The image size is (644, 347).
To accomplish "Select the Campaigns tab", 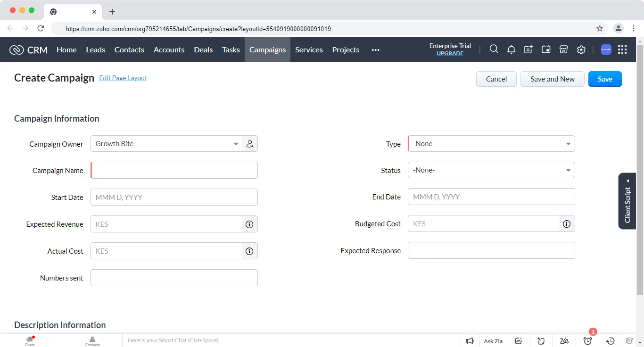I will click(x=267, y=50).
